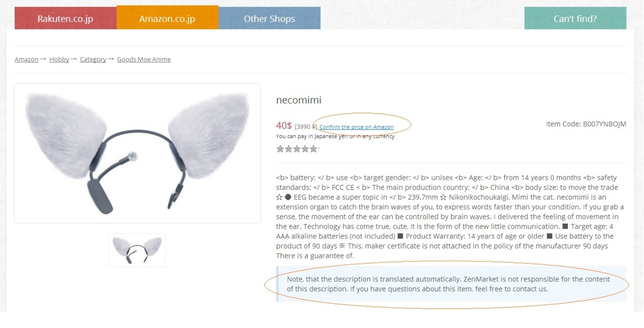
Task: Open the Goods Moe Anime breadcrumb
Action: (x=144, y=59)
